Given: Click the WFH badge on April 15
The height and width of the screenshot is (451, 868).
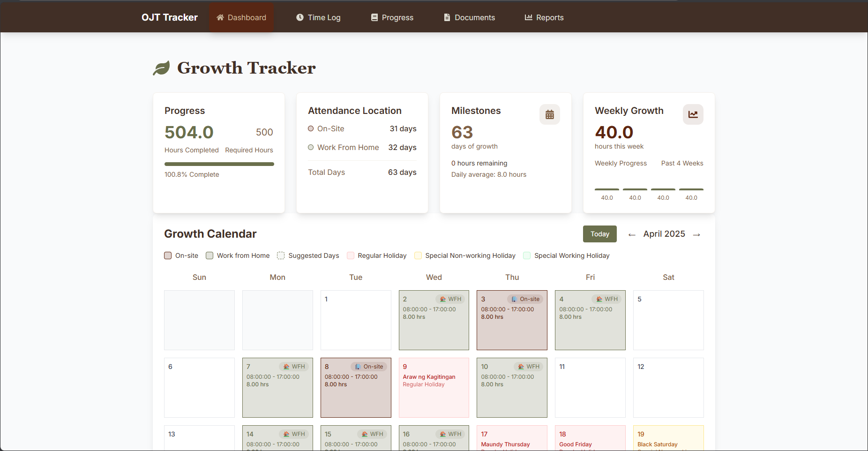Looking at the screenshot, I should [x=372, y=434].
